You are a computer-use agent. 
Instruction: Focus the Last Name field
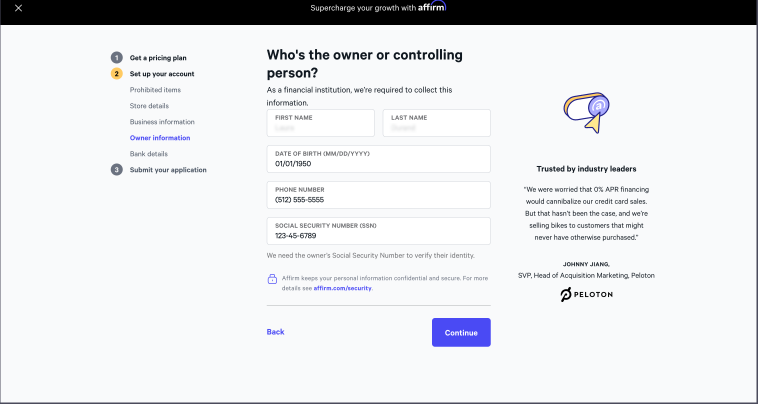click(x=437, y=123)
